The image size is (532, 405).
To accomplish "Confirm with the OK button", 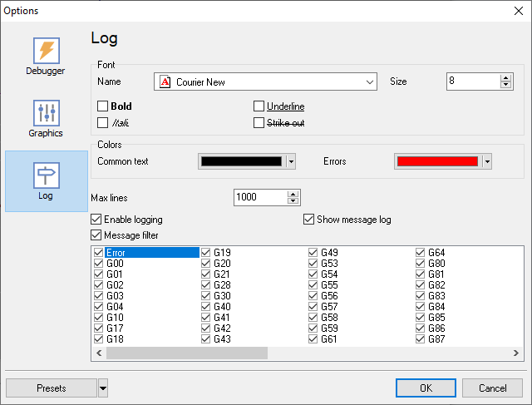I will pos(426,388).
